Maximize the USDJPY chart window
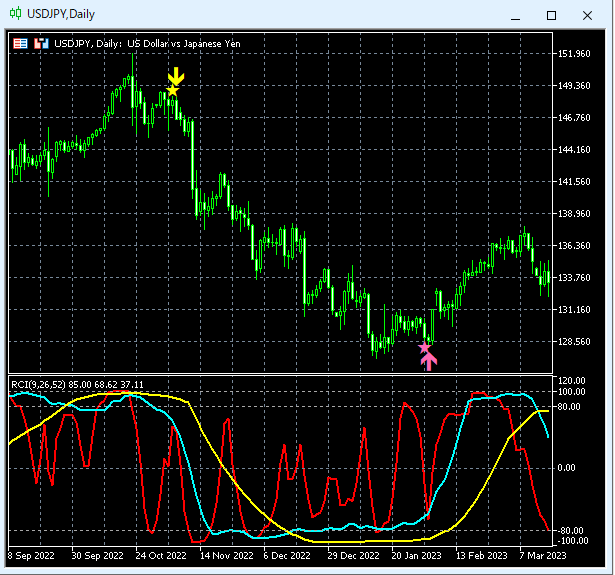 pos(551,16)
